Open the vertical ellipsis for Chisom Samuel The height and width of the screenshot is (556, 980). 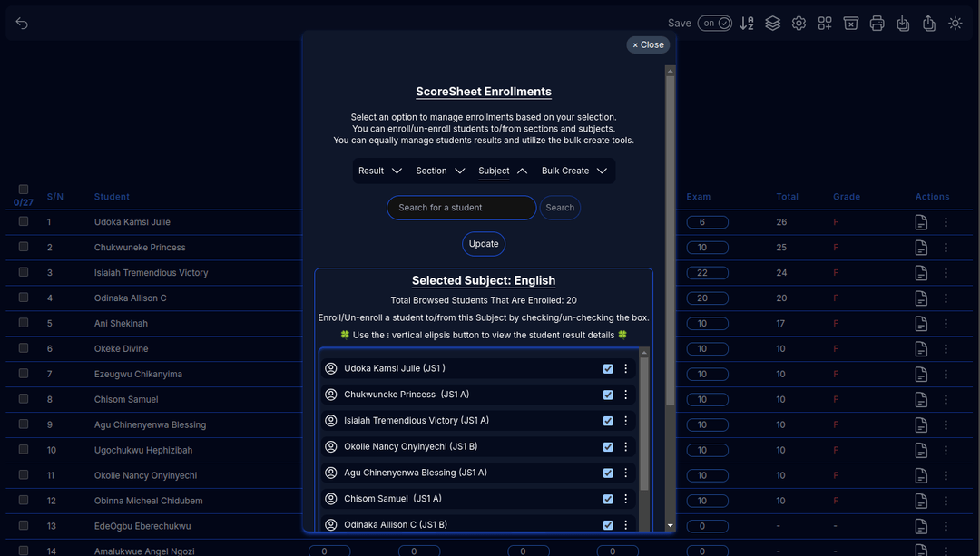coord(625,498)
